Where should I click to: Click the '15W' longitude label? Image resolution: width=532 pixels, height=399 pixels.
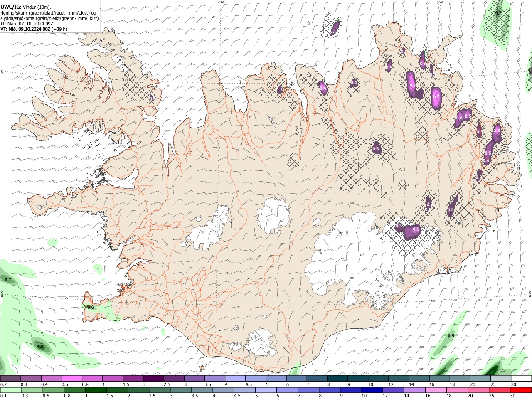(x=440, y=2)
